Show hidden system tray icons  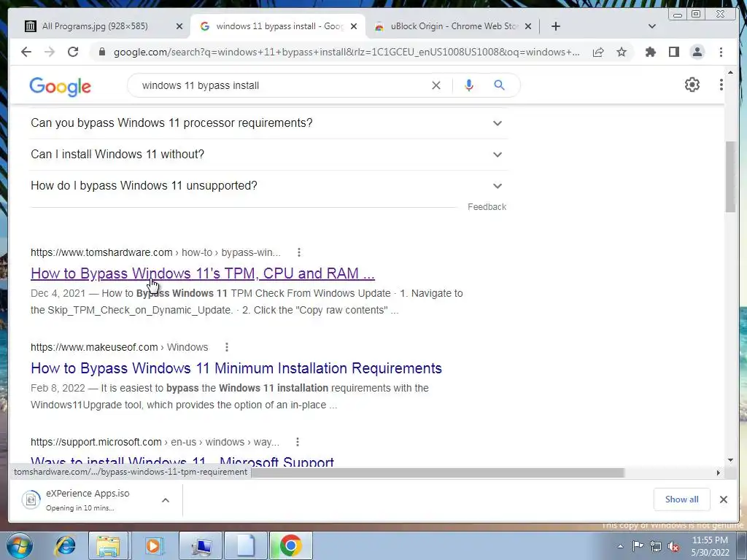620,546
